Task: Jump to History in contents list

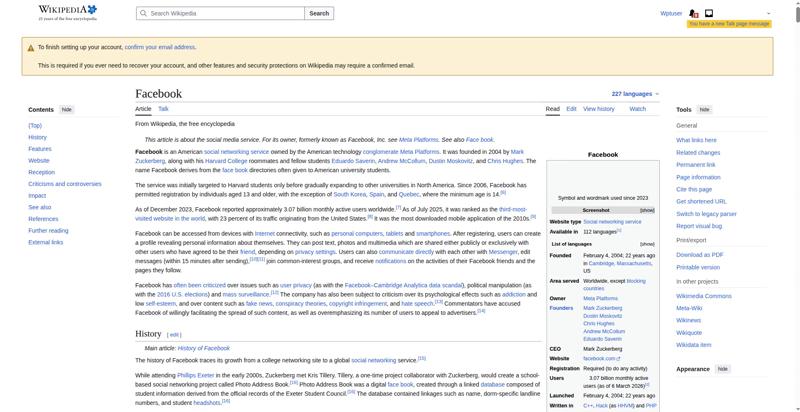Action: 37,137
